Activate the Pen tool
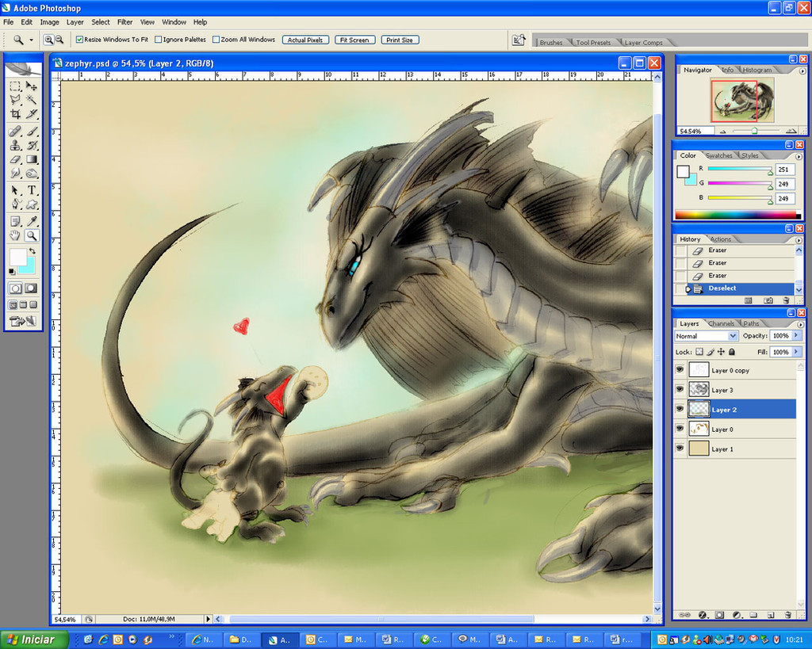Screen dimensions: 812x649 tap(15, 204)
